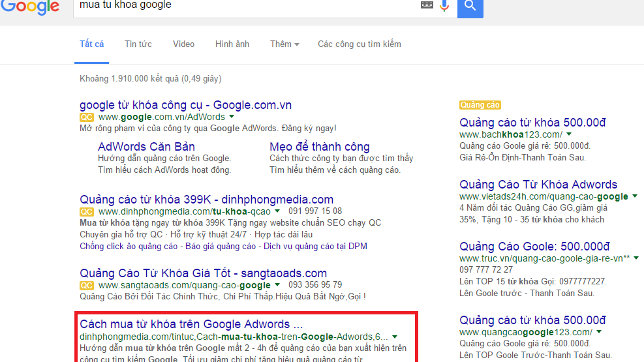Start voice search with microphone icon

point(444,5)
